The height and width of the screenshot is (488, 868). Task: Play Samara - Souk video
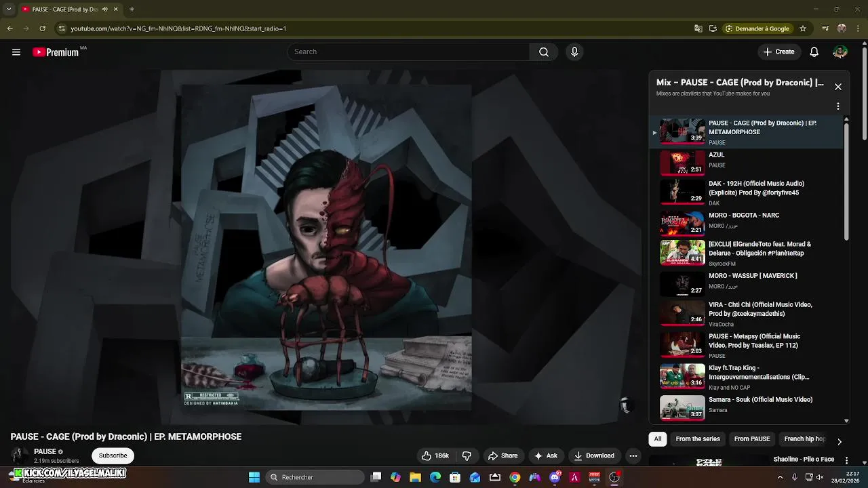[746, 407]
